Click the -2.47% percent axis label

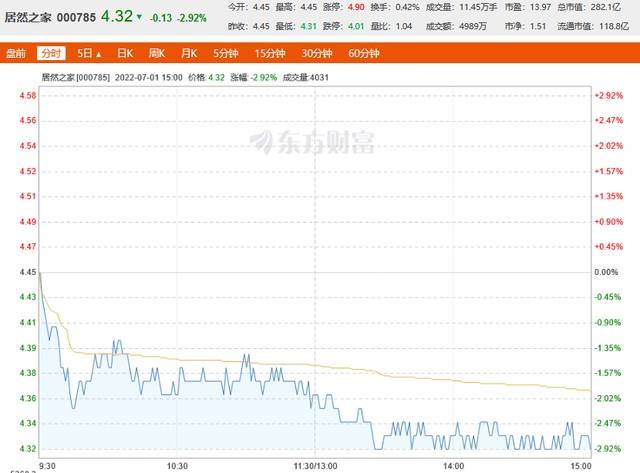(x=608, y=423)
